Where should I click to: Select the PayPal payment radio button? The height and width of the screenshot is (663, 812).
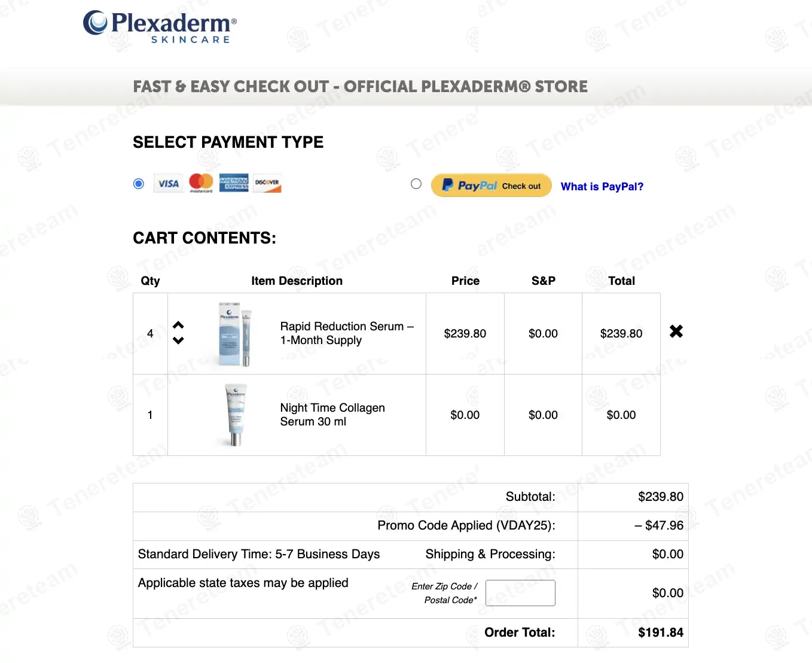(416, 184)
